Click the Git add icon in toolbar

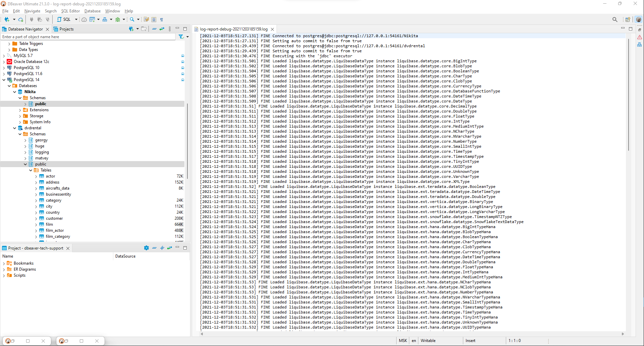(x=92, y=19)
